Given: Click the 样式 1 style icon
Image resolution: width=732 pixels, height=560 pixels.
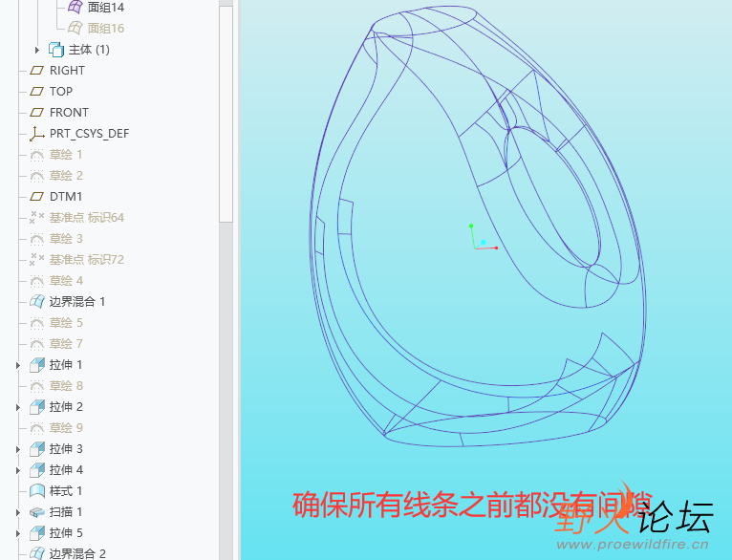Looking at the screenshot, I should (37, 491).
